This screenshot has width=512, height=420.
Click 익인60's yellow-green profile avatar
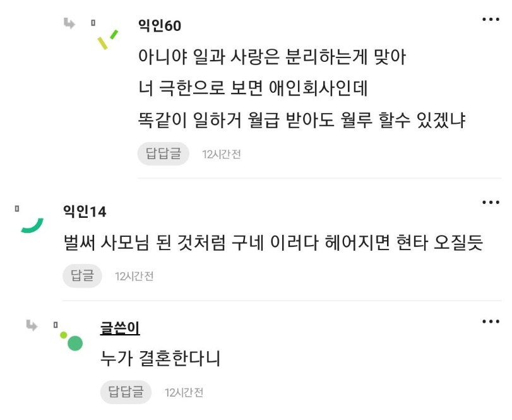pyautogui.click(x=107, y=40)
